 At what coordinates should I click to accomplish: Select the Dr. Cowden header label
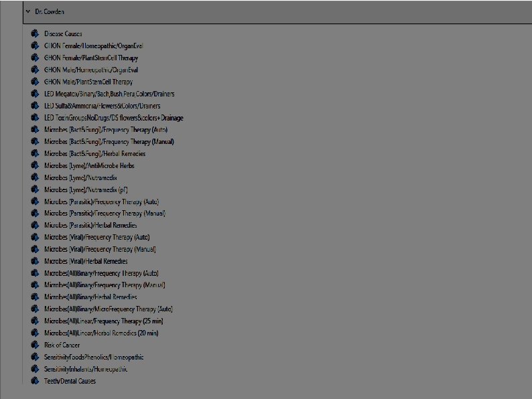pyautogui.click(x=50, y=11)
